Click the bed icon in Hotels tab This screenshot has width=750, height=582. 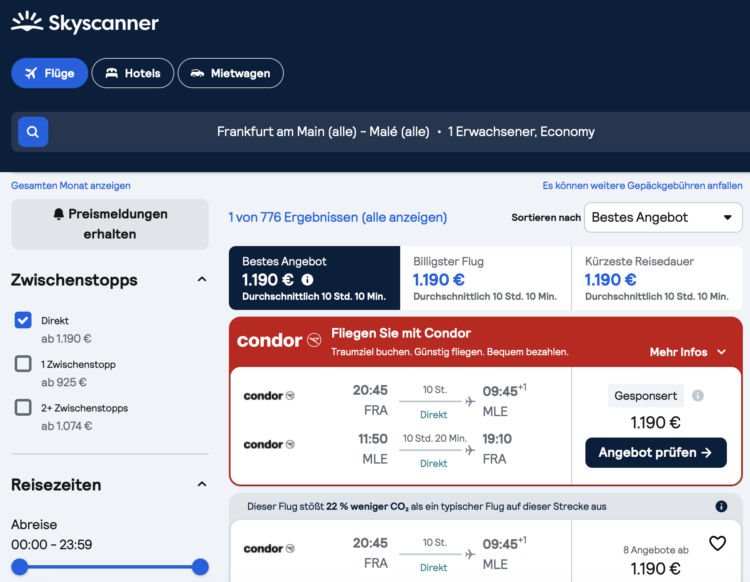[111, 73]
